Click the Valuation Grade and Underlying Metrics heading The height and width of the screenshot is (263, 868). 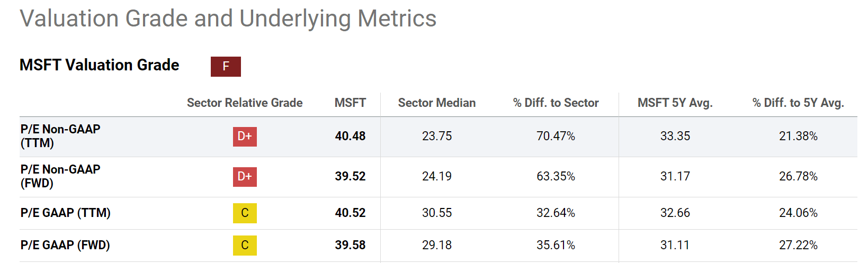228,19
